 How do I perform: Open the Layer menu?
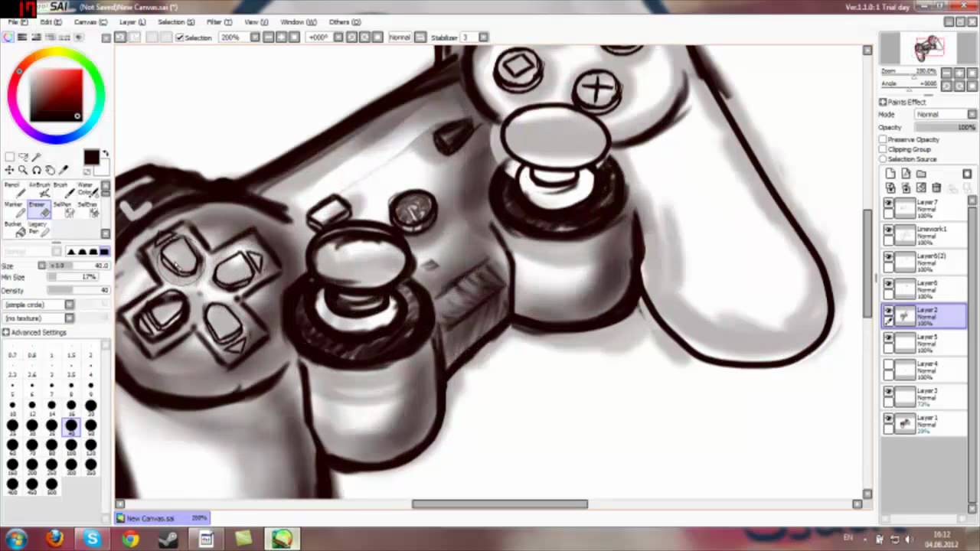[x=129, y=21]
